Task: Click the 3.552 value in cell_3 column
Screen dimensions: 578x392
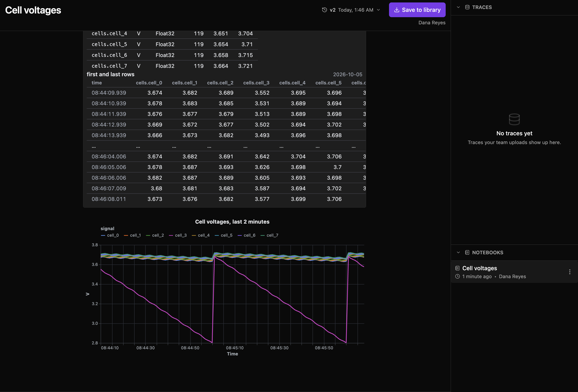Action: (x=262, y=93)
